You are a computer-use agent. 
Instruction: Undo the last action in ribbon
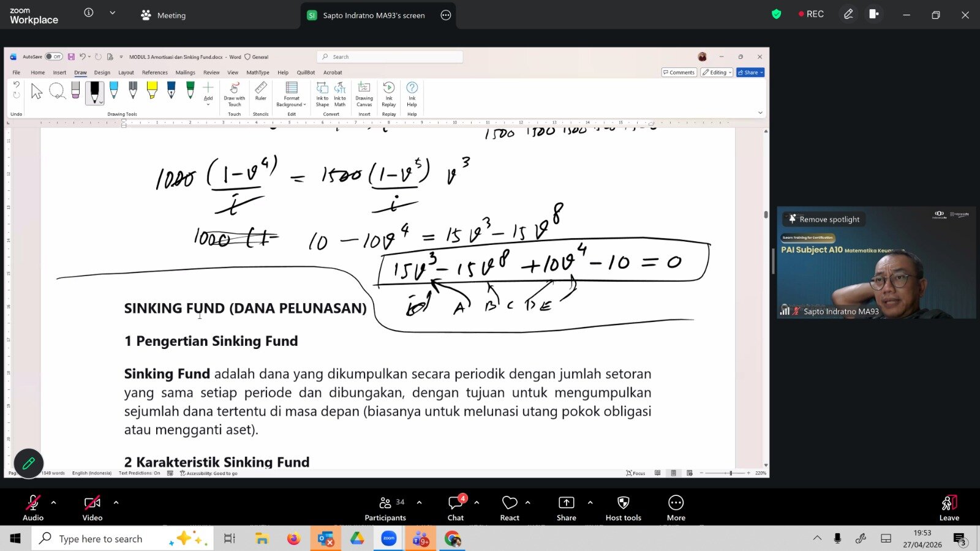[x=17, y=85]
